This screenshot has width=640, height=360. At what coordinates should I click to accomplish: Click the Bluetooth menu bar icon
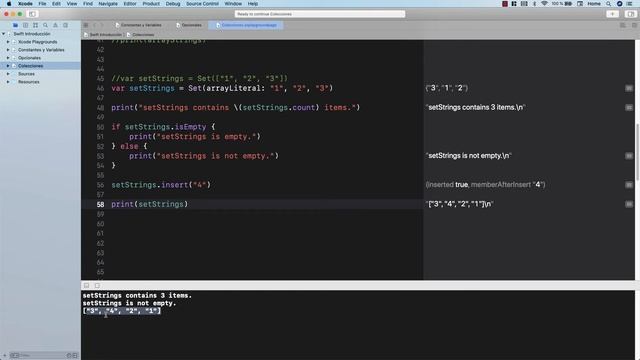point(534,4)
